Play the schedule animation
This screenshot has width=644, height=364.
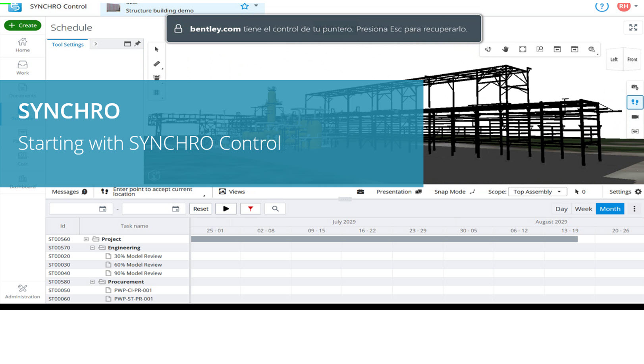click(226, 209)
